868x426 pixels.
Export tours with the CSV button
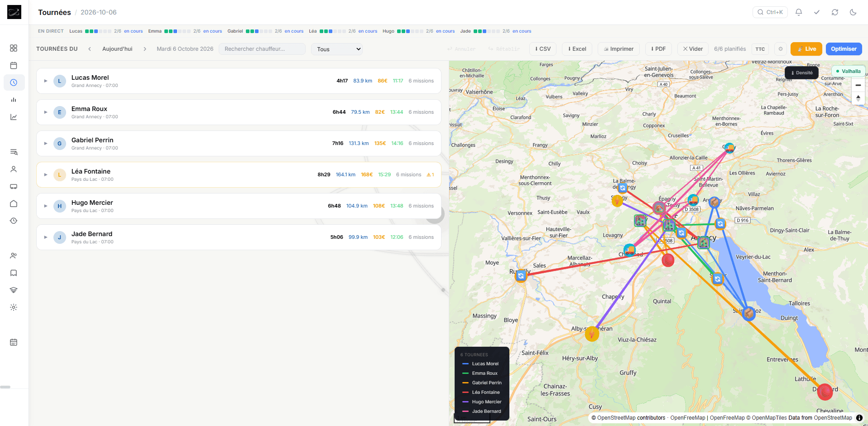[x=543, y=49]
